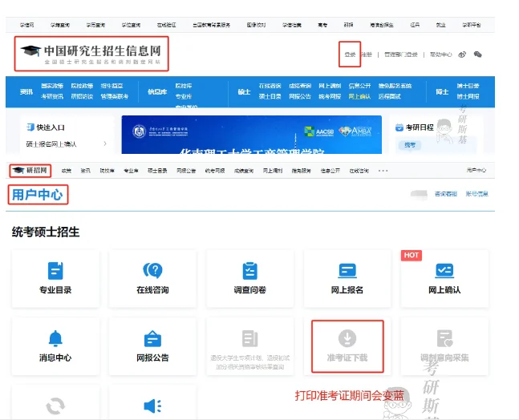Open 管理部门登录 link
519x420 pixels.
point(401,55)
